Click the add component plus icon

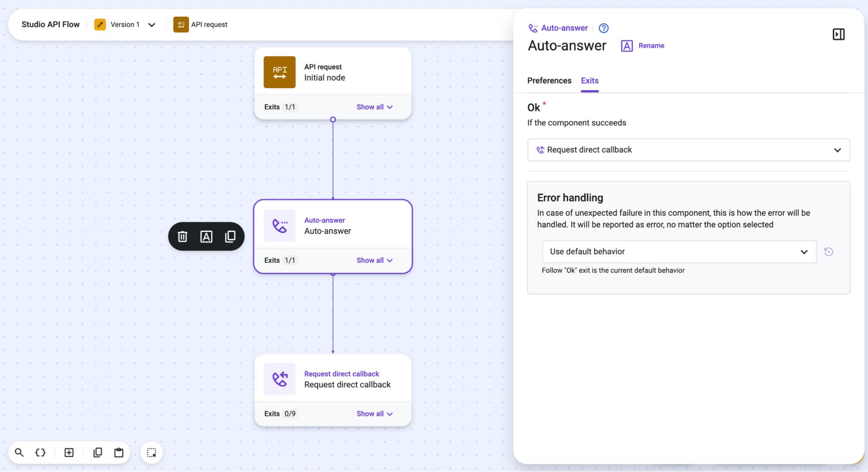pos(69,452)
